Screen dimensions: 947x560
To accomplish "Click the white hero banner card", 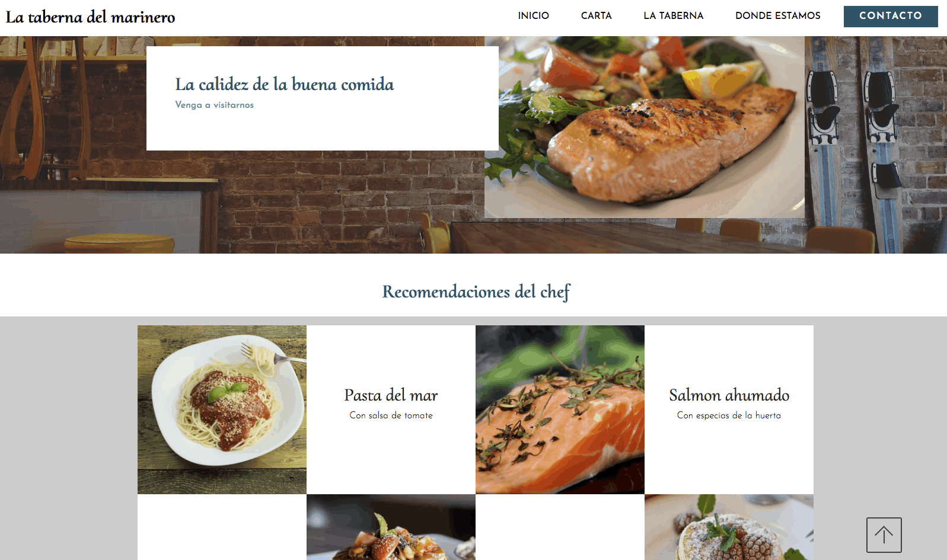I will (322, 98).
